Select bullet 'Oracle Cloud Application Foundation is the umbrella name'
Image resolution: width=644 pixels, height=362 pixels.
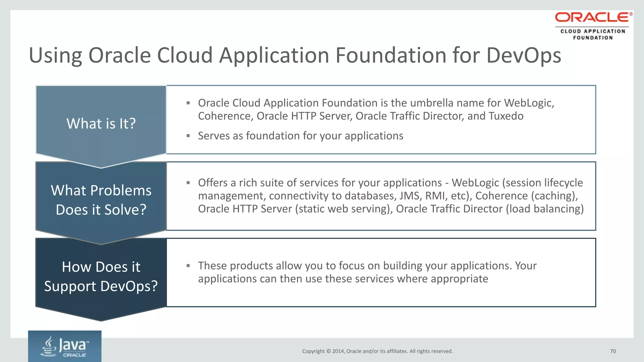click(376, 109)
